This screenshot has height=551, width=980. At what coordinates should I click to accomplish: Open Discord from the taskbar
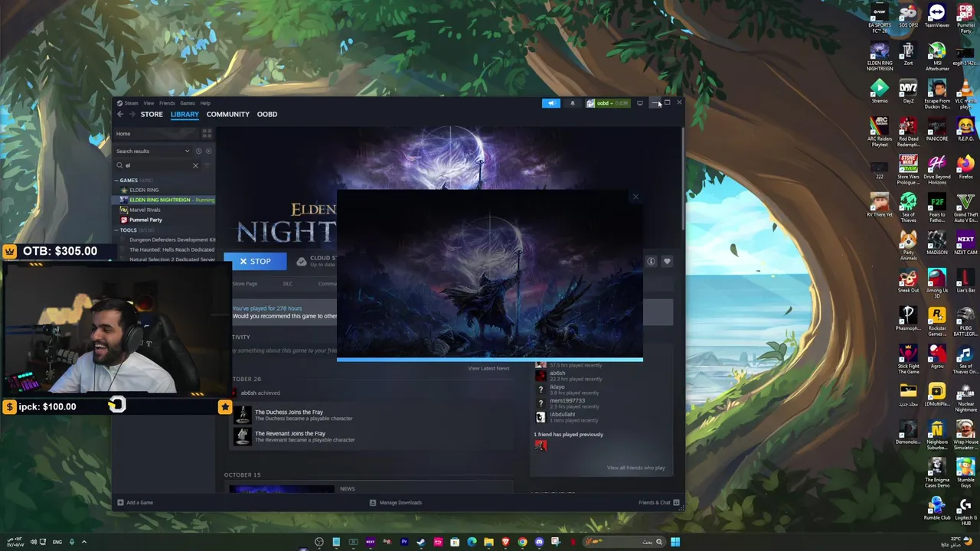click(x=540, y=543)
